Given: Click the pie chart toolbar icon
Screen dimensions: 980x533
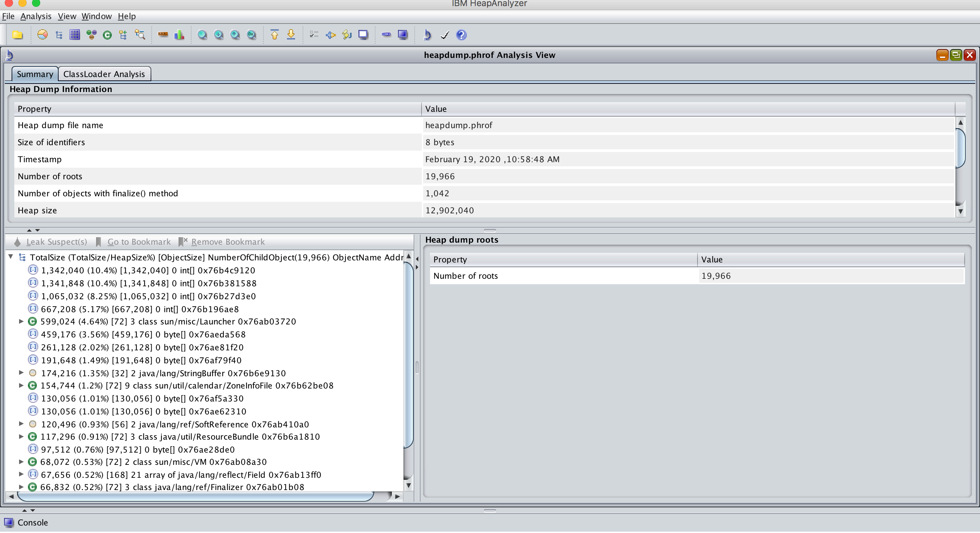Looking at the screenshot, I should [x=43, y=35].
